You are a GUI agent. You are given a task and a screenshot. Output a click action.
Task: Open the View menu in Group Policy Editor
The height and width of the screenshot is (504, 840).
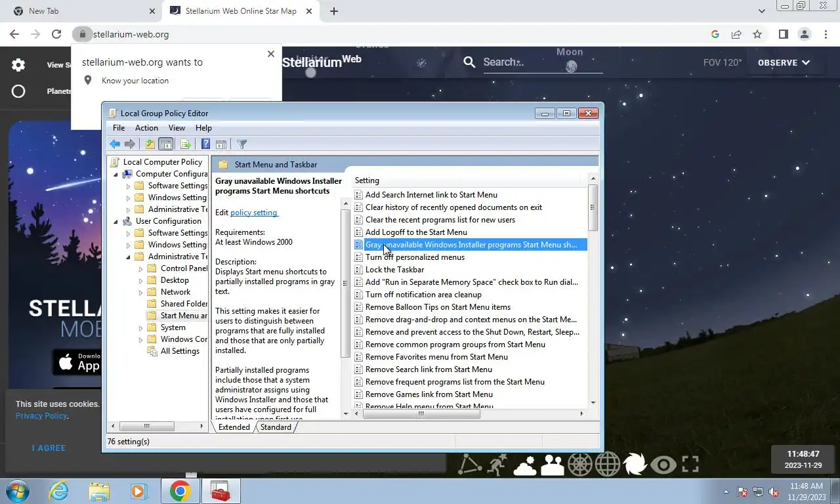(x=177, y=128)
